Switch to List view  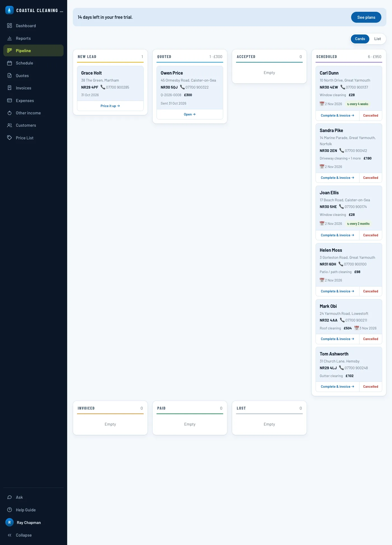[377, 39]
